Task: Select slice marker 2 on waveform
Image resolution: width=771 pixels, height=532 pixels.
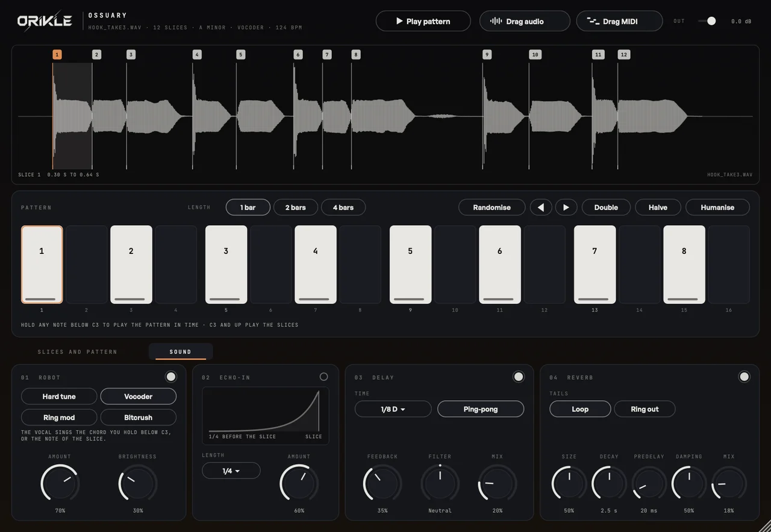Action: (96, 55)
